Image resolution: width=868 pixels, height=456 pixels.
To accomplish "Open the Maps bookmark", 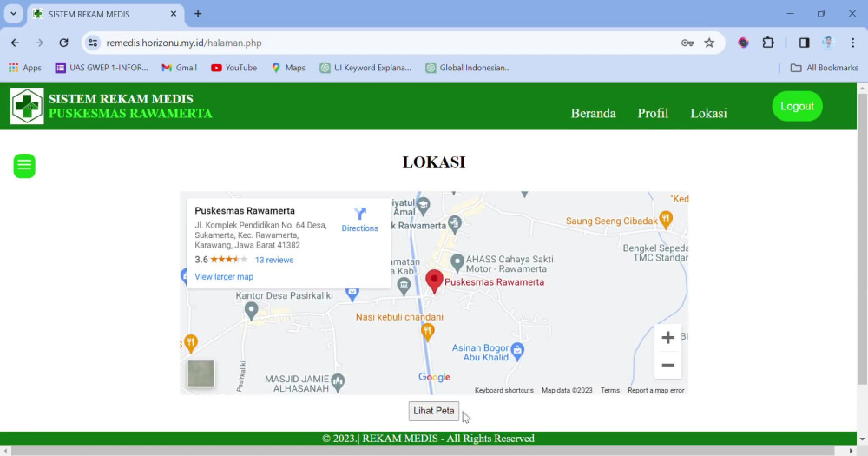I will pyautogui.click(x=288, y=68).
